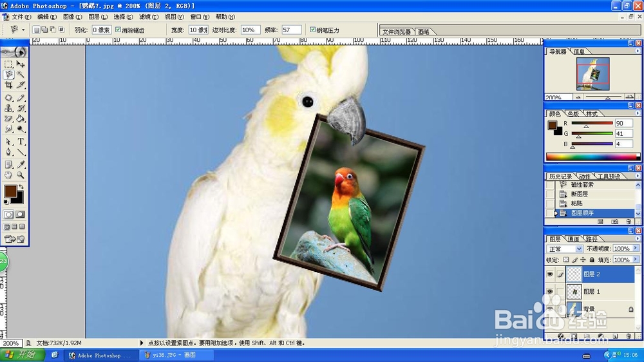Viewport: 644px width, 362px height.
Task: Hide 图层 2 with eye icon
Action: click(x=550, y=274)
